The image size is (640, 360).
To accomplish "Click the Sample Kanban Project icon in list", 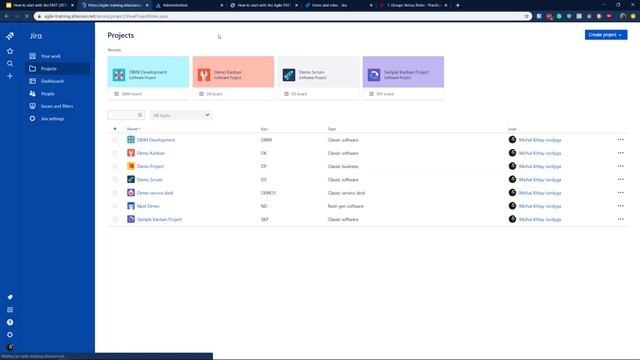I will click(x=131, y=219).
